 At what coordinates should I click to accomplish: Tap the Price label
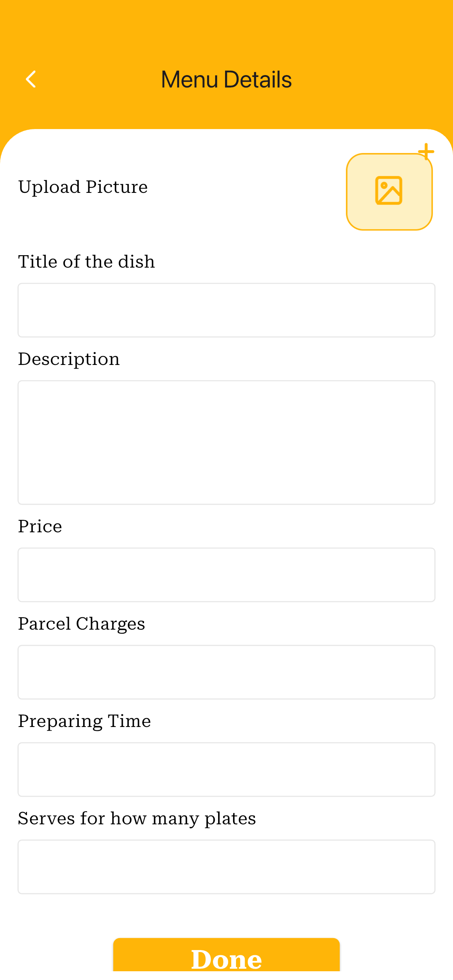(x=40, y=526)
